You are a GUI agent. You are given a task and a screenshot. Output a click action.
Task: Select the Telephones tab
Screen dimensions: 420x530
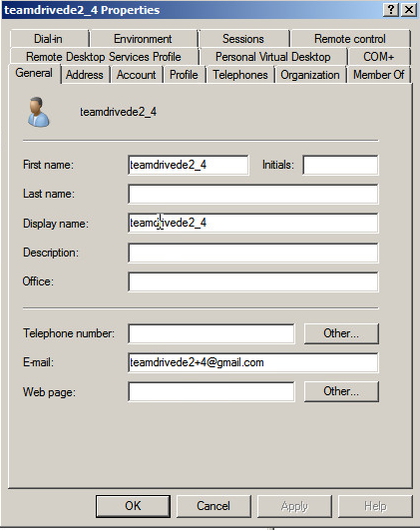[x=240, y=75]
